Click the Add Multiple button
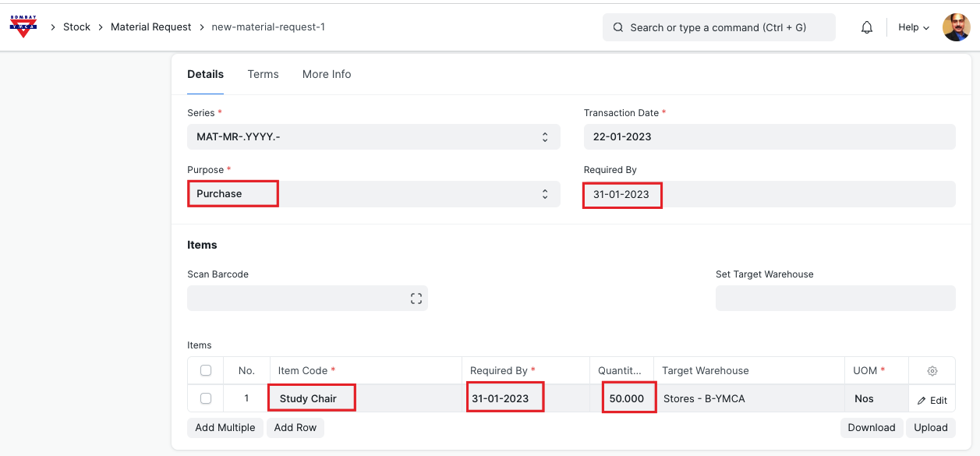The image size is (980, 456). (225, 427)
